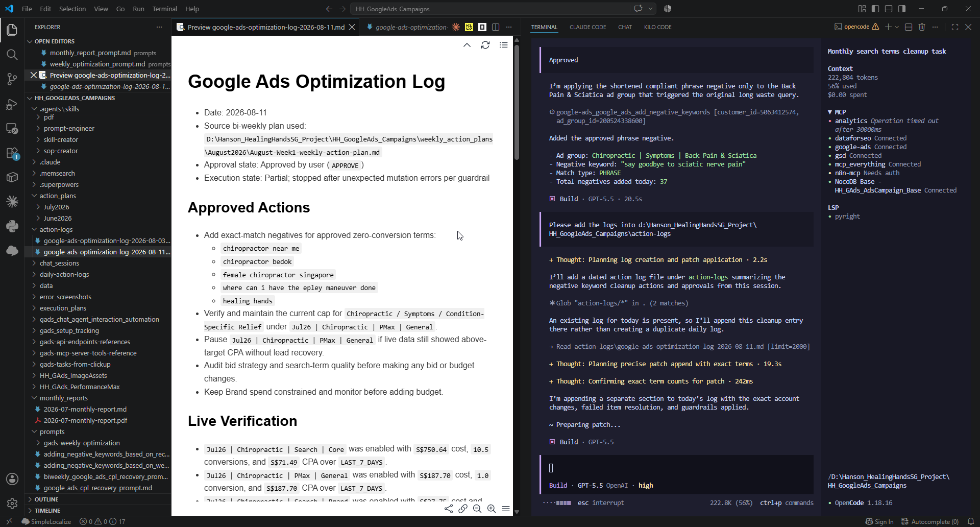Click the Claude Code starburst editor icon

[456, 27]
